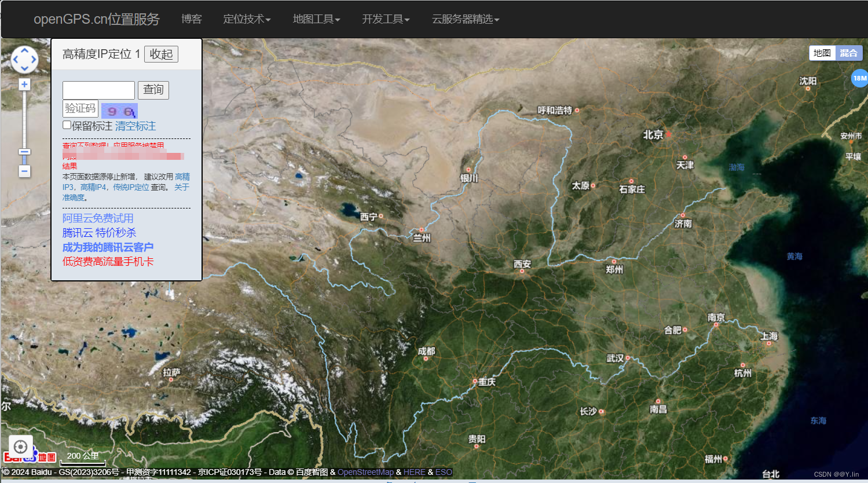Click the 呼和浩特 city label

(555, 110)
